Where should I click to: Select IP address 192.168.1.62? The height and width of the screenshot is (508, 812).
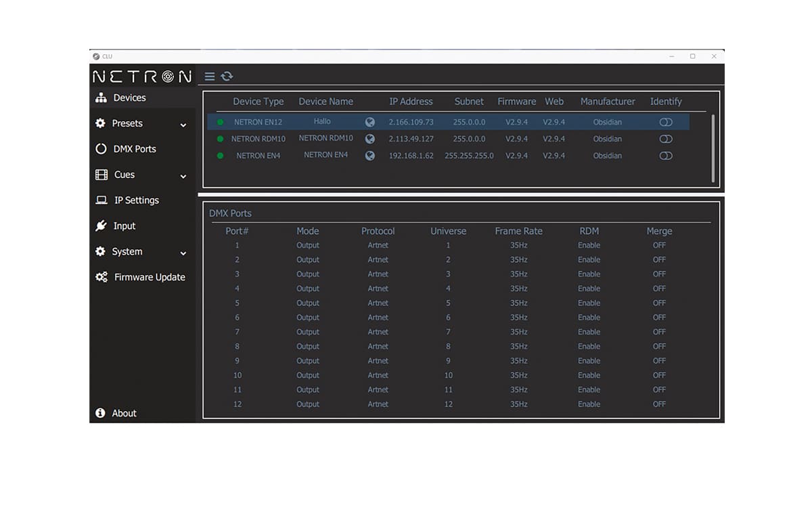[x=411, y=156]
